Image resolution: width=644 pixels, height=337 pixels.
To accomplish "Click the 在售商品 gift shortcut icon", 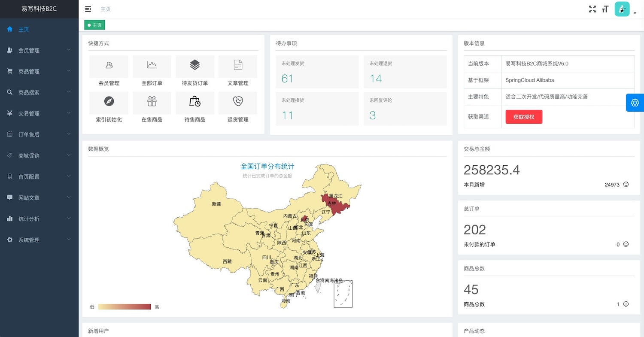I will [152, 102].
